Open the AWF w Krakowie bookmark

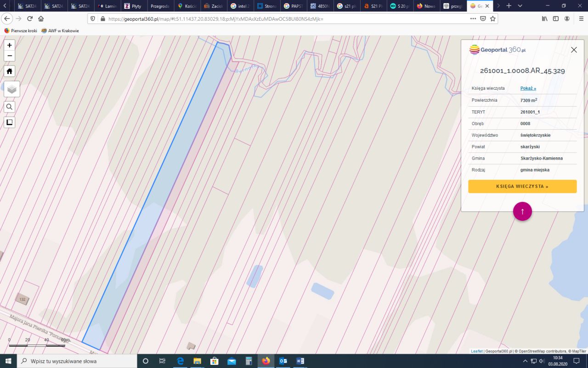[60, 31]
